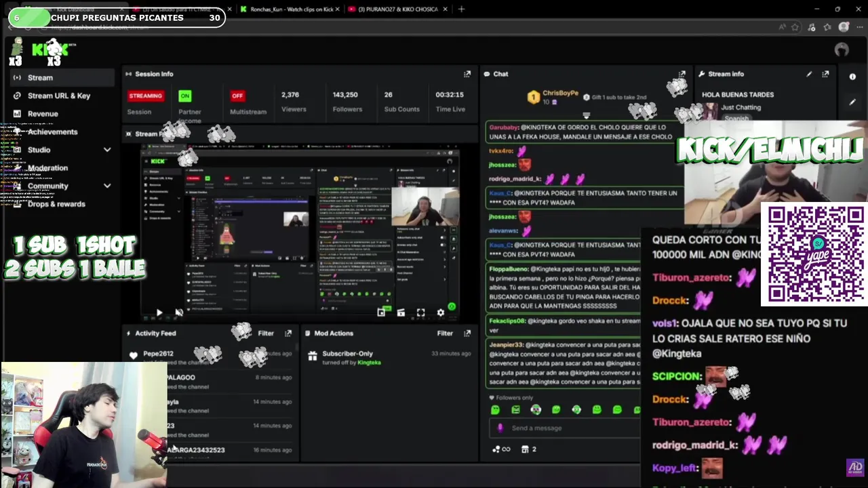Expand the Community submenu chevron
This screenshot has height=488, width=868.
[x=107, y=186]
